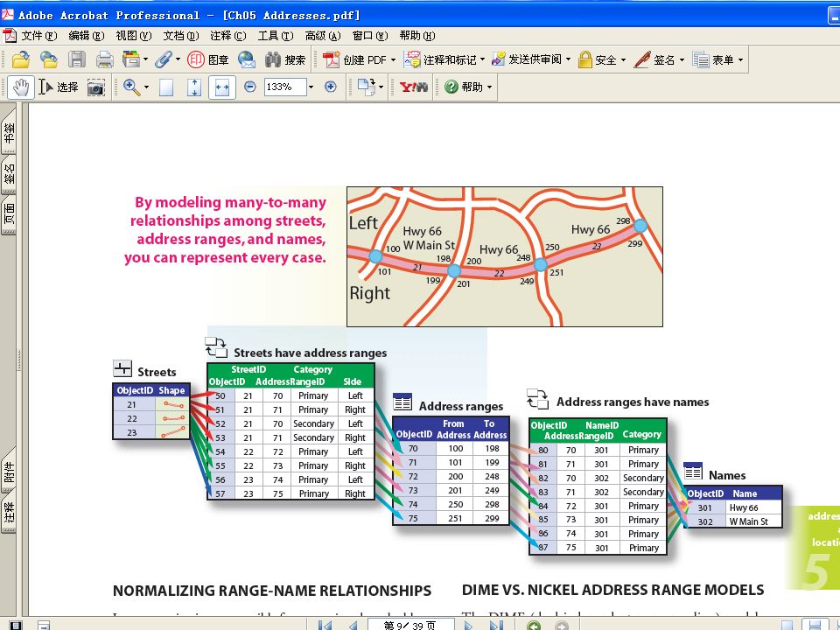Image resolution: width=840 pixels, height=630 pixels.
Task: Open the zoom percentage dropdown arrow
Action: 311,87
